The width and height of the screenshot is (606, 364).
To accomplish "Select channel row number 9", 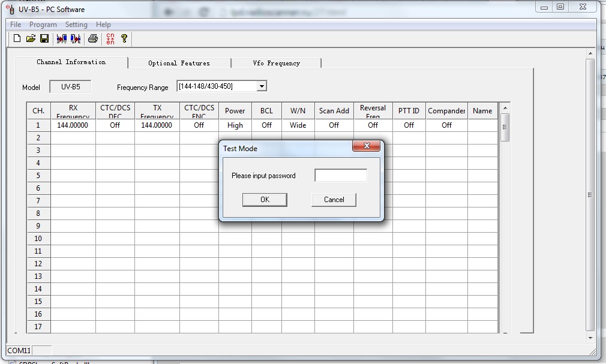I will pyautogui.click(x=38, y=226).
